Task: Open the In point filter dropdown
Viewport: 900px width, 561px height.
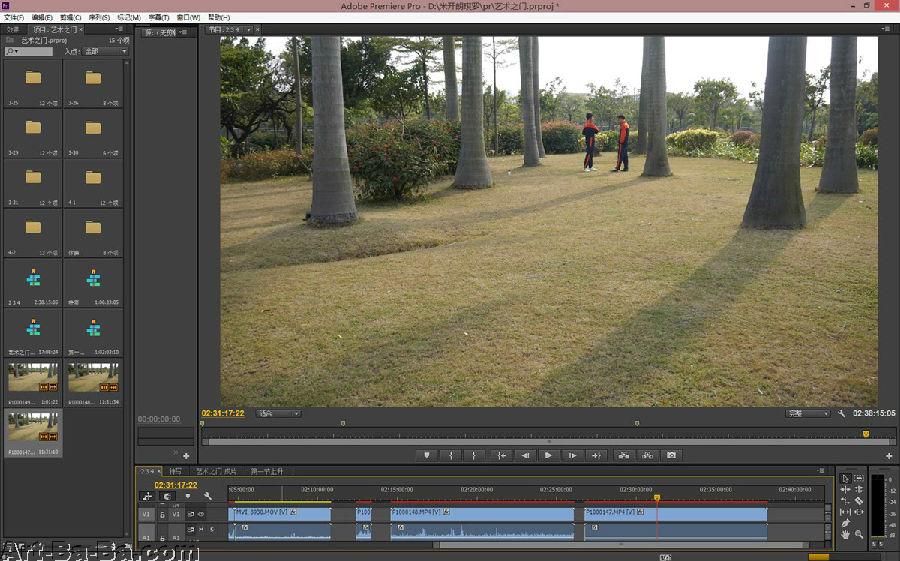Action: [105, 51]
